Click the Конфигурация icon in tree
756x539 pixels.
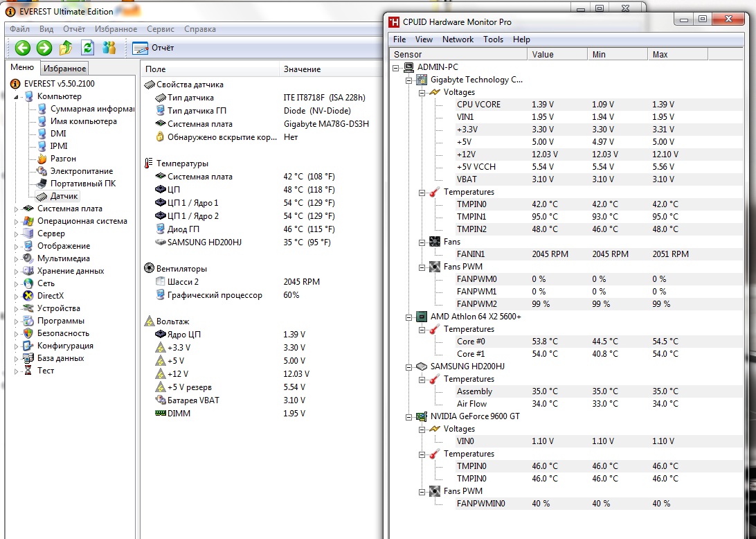(28, 346)
